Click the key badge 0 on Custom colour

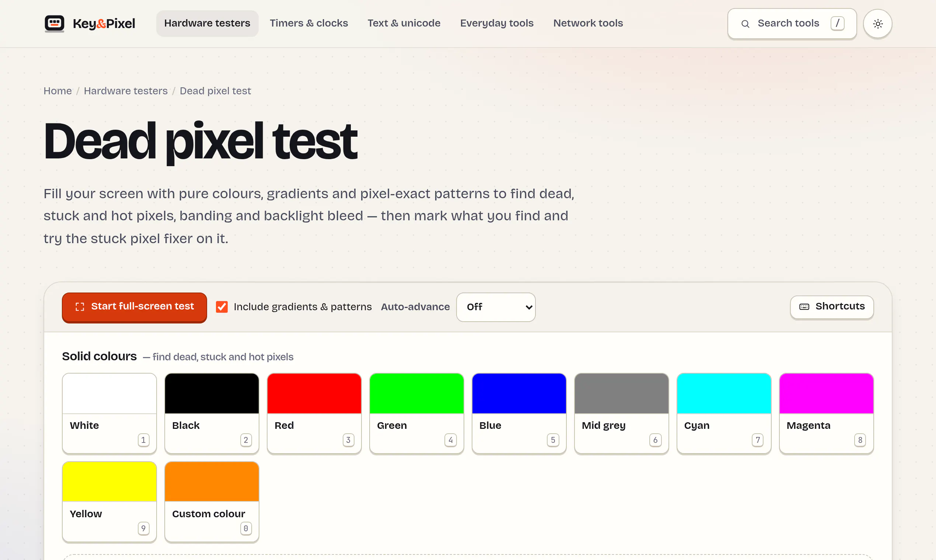coord(246,529)
